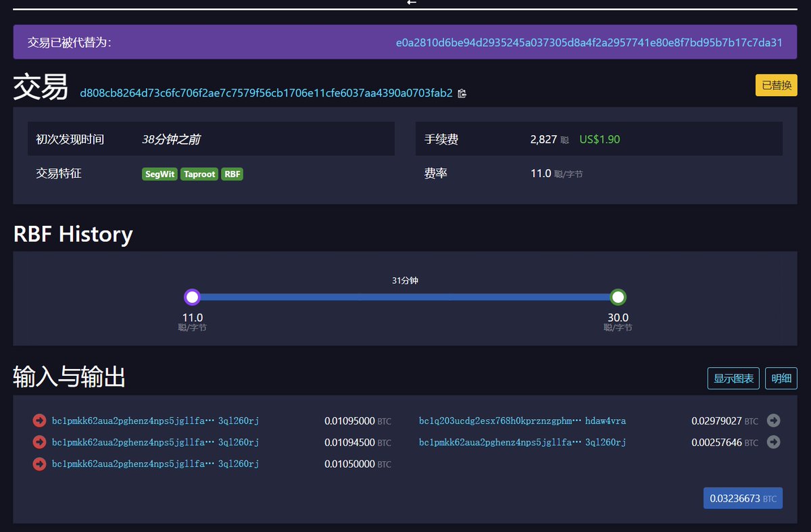The image size is (811, 532).
Task: Click red arrow of 0.01094500 BTC input
Action: (39, 442)
